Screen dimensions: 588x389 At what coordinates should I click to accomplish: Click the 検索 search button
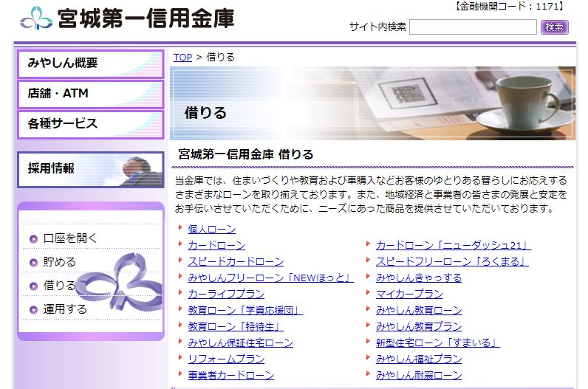pyautogui.click(x=555, y=27)
